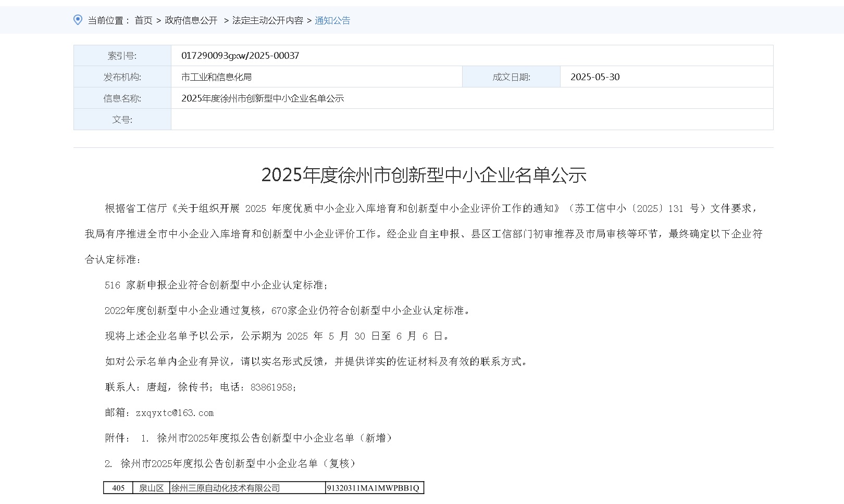The width and height of the screenshot is (844, 504).
Task: Click credit code 91320311MA1MWPBB1Q
Action: pyautogui.click(x=374, y=488)
